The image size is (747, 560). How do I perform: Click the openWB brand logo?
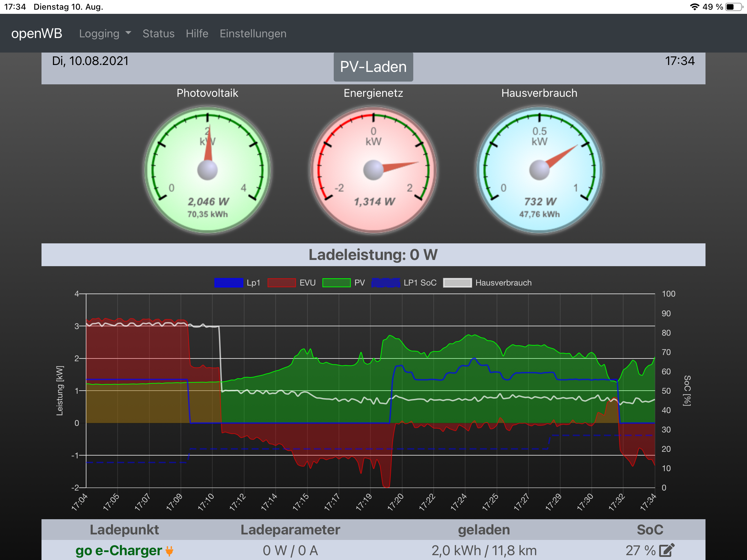(37, 34)
